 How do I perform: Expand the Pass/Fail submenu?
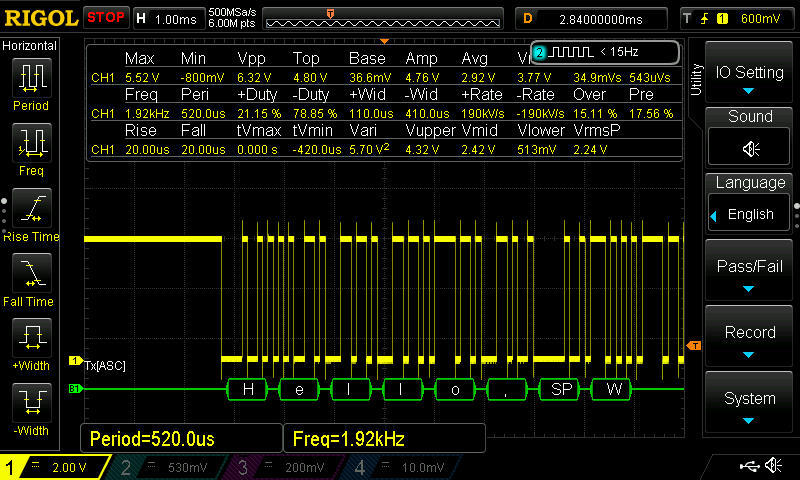tap(749, 272)
